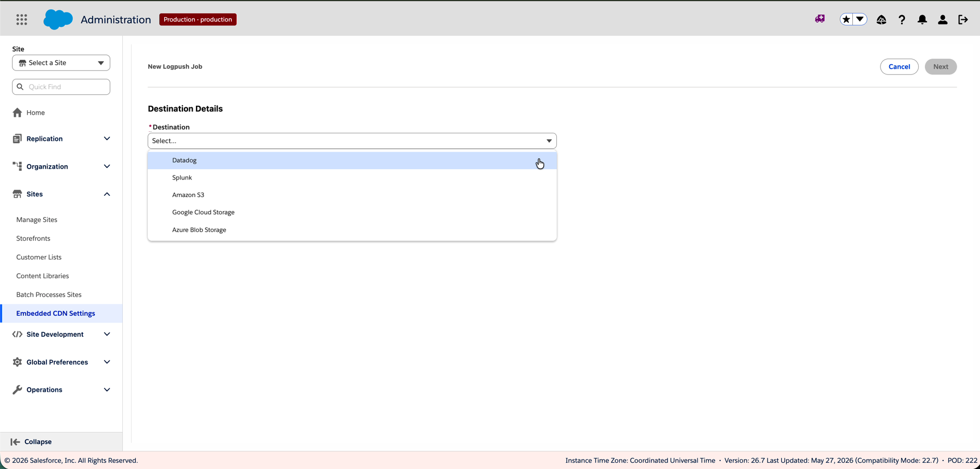The image size is (980, 469).
Task: Click the favorites star icon
Action: pyautogui.click(x=846, y=19)
